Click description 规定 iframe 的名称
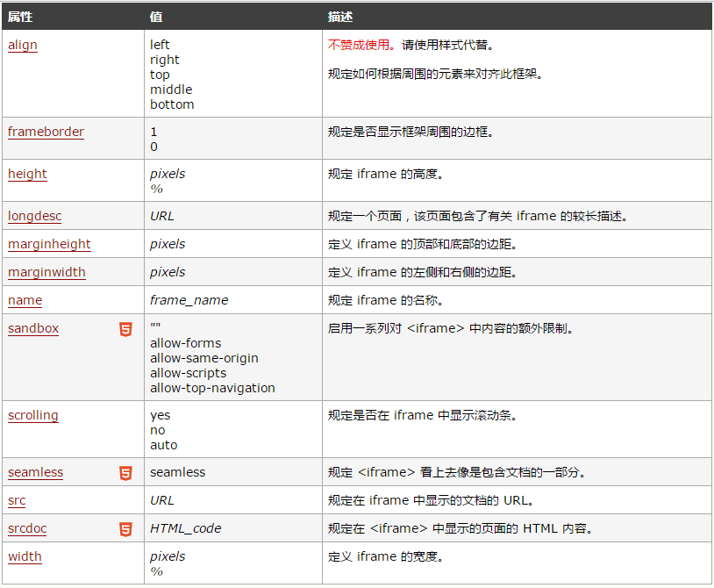The image size is (714, 588). (386, 301)
